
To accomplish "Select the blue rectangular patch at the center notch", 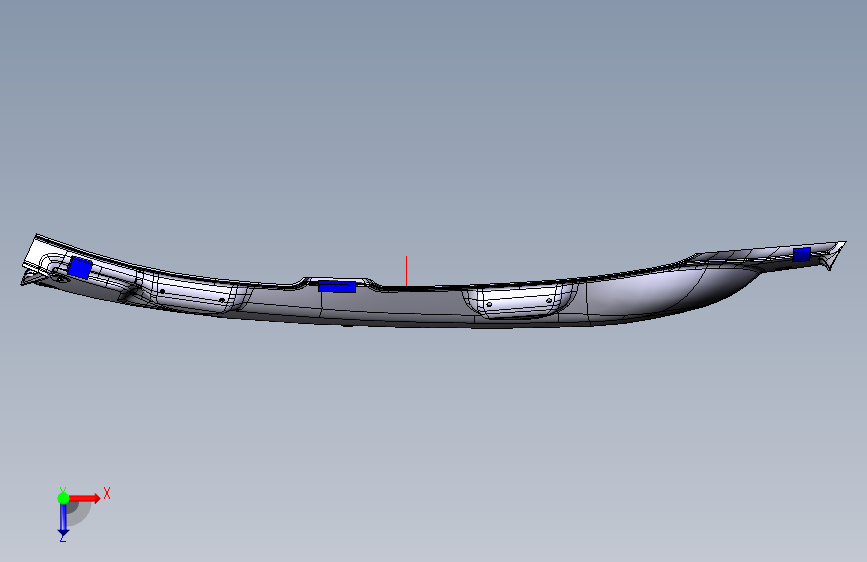I will (337, 287).
